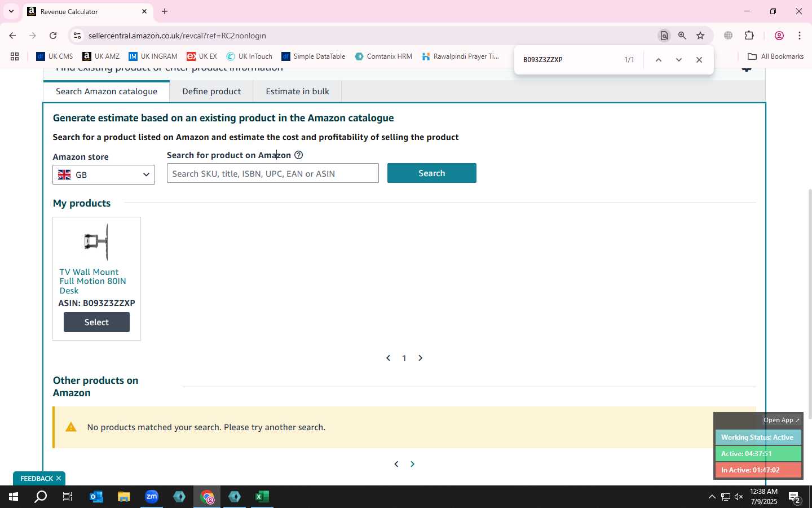Jump to the previous find result
This screenshot has height=508, width=812.
click(658, 60)
